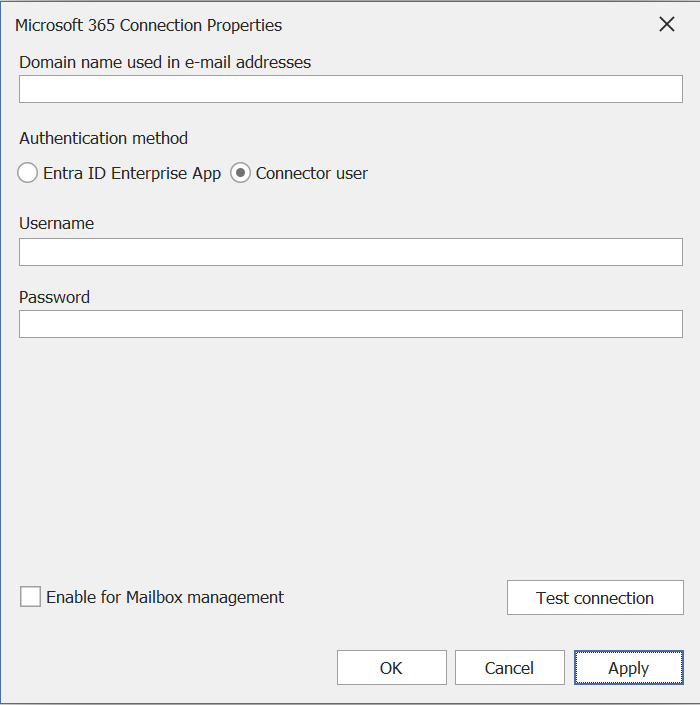Viewport: 700px width, 705px height.
Task: Confirm with the OK button
Action: click(x=392, y=668)
